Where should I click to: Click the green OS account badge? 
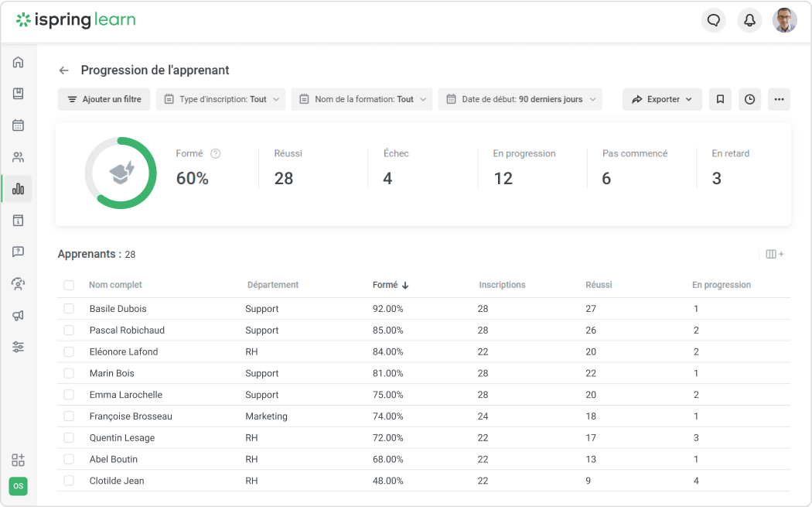coord(18,486)
